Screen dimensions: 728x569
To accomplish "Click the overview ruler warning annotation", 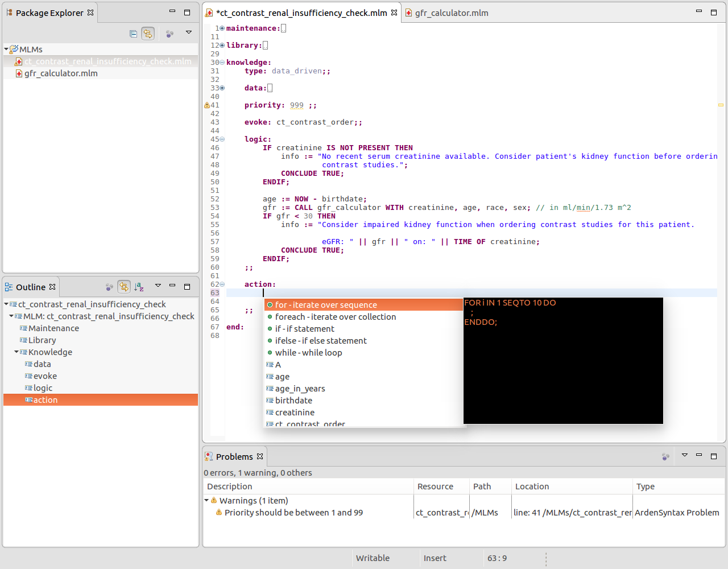I will [x=721, y=105].
